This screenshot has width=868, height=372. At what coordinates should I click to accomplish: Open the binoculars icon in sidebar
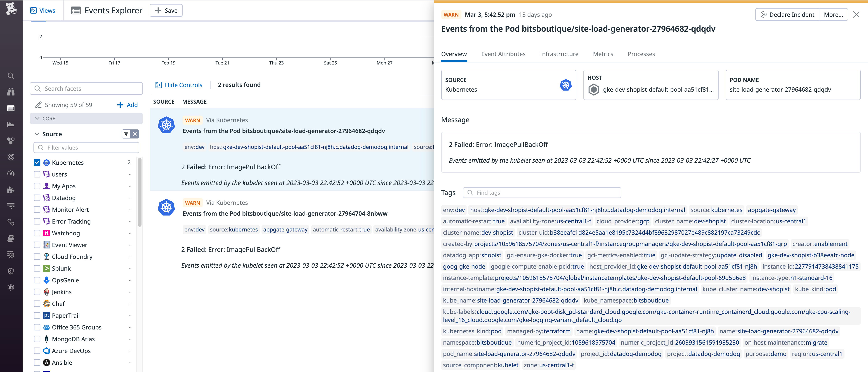click(11, 92)
